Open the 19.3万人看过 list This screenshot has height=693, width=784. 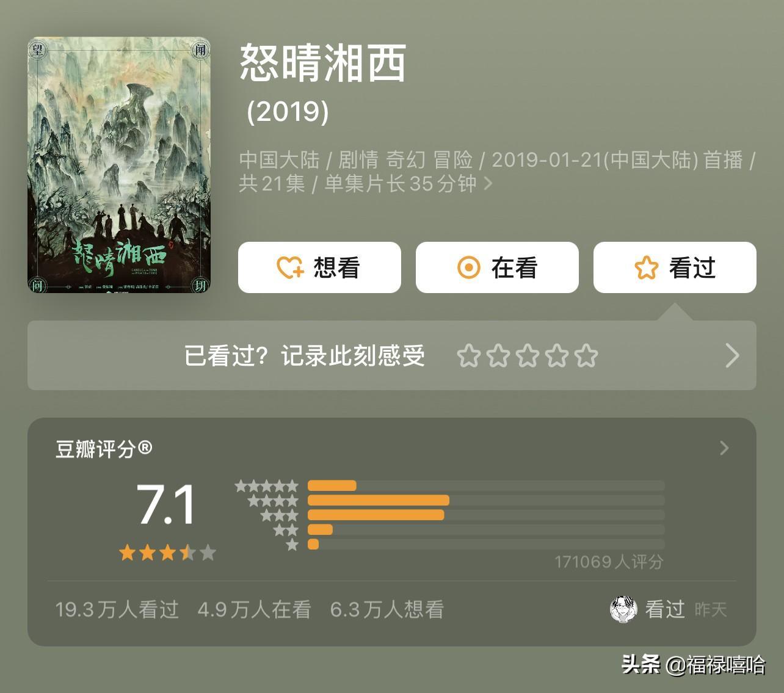click(117, 609)
